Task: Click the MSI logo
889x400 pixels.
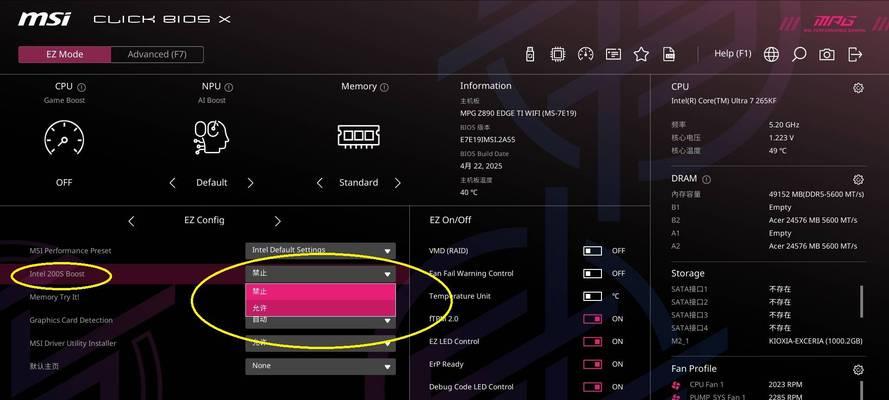Action: 44,19
